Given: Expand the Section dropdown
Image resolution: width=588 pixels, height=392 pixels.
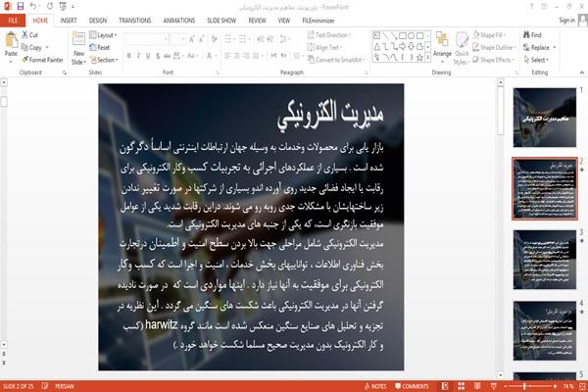Looking at the screenshot, I should (x=104, y=60).
